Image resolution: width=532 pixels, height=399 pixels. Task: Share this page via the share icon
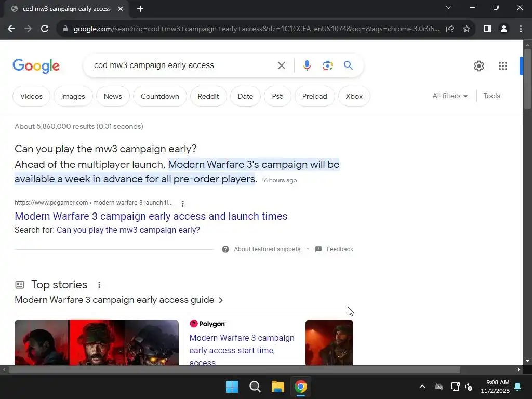tap(450, 29)
